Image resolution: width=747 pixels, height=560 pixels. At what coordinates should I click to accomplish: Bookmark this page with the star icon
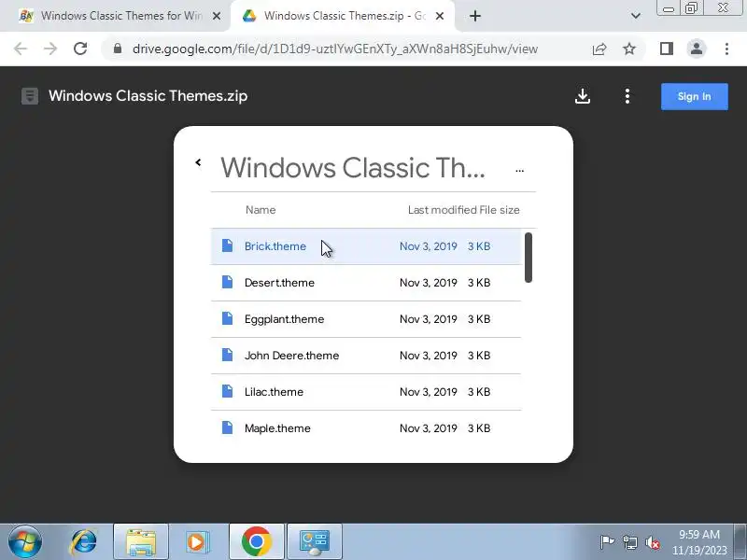click(629, 49)
